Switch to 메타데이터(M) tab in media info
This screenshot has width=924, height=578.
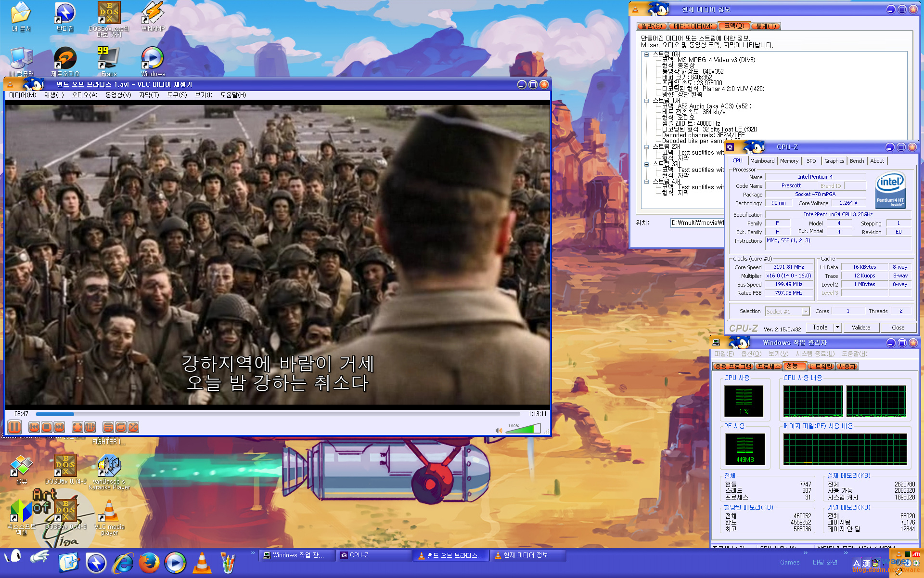(x=693, y=26)
